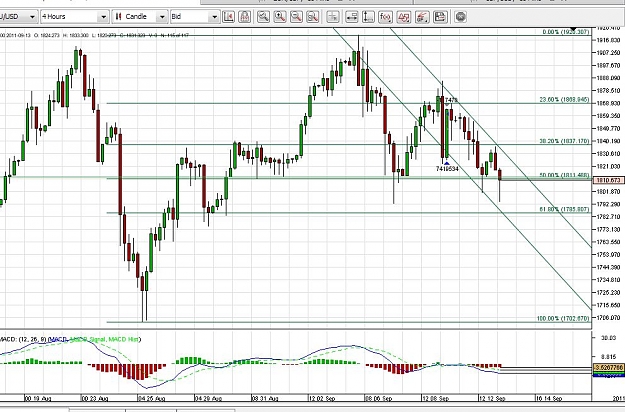
Task: Click the 23 Aug date on time axis
Action: [95, 398]
